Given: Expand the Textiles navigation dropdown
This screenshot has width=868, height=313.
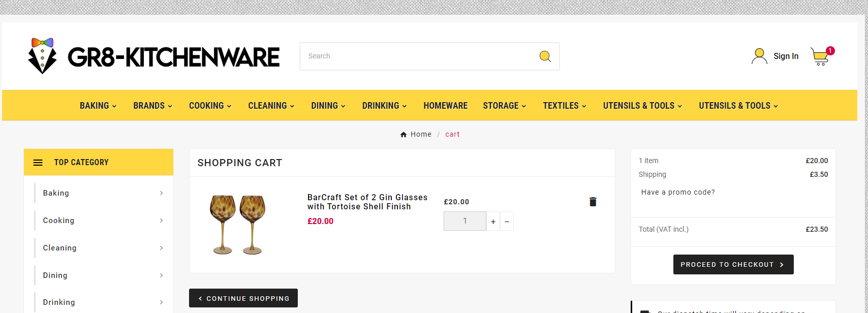Looking at the screenshot, I should pyautogui.click(x=564, y=106).
